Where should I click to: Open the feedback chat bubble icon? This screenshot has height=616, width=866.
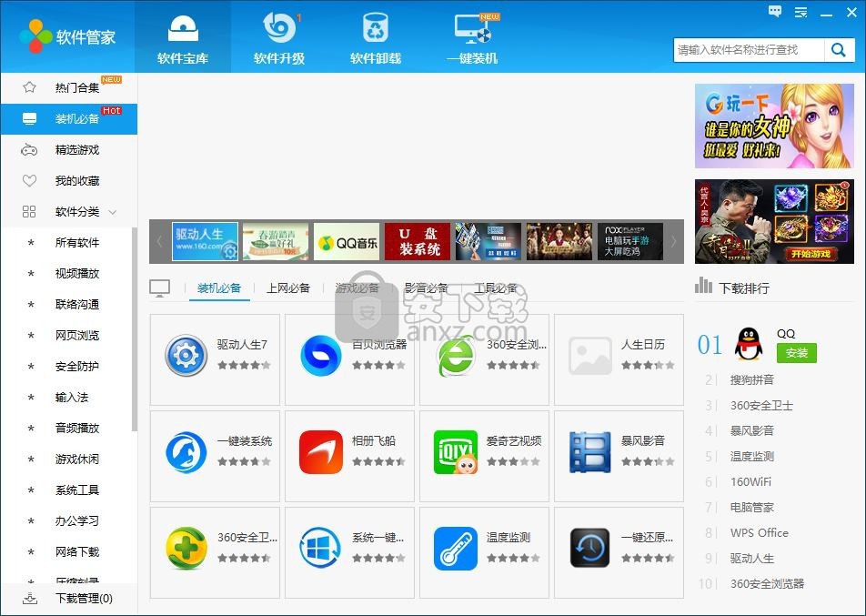pos(775,12)
